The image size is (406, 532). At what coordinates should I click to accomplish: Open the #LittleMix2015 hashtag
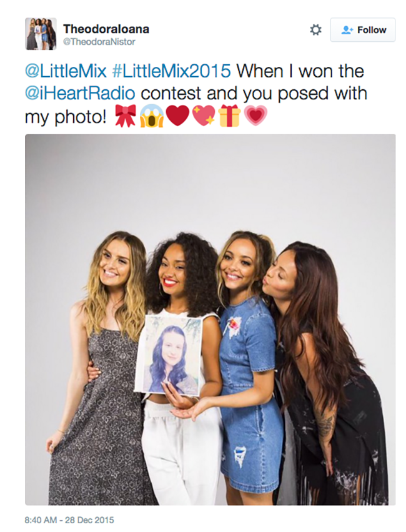[171, 71]
